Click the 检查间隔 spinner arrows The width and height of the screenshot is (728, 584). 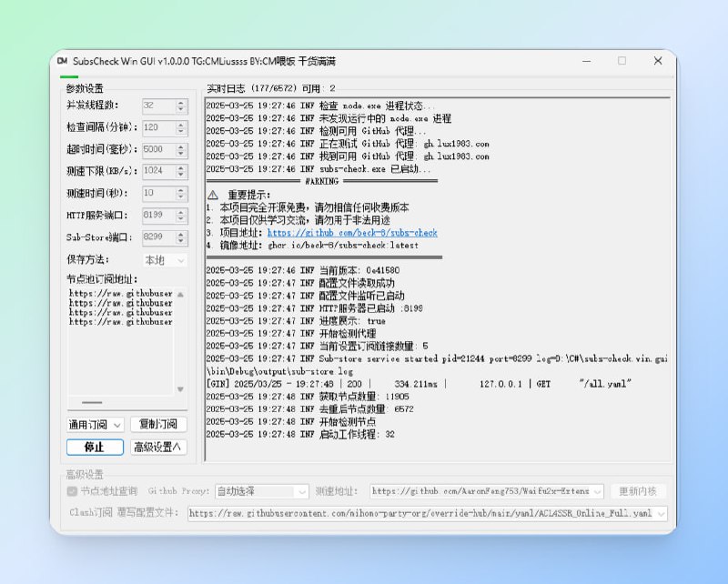pos(179,127)
